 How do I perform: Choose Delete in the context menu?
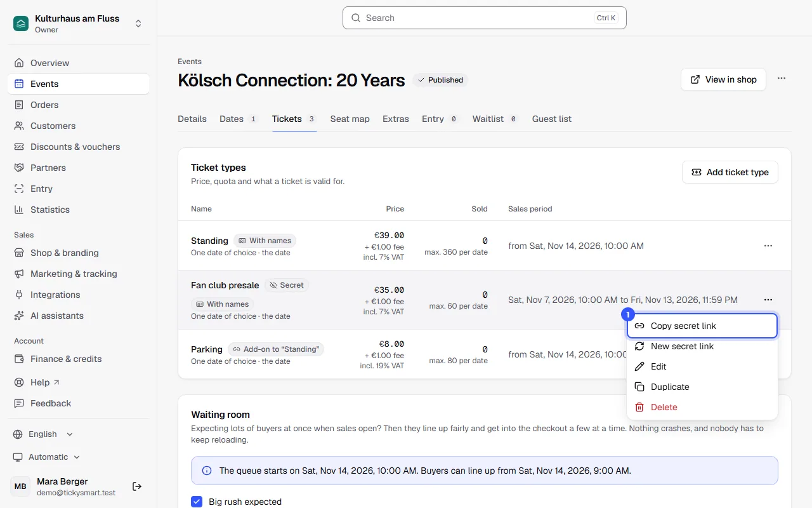[x=702, y=407]
